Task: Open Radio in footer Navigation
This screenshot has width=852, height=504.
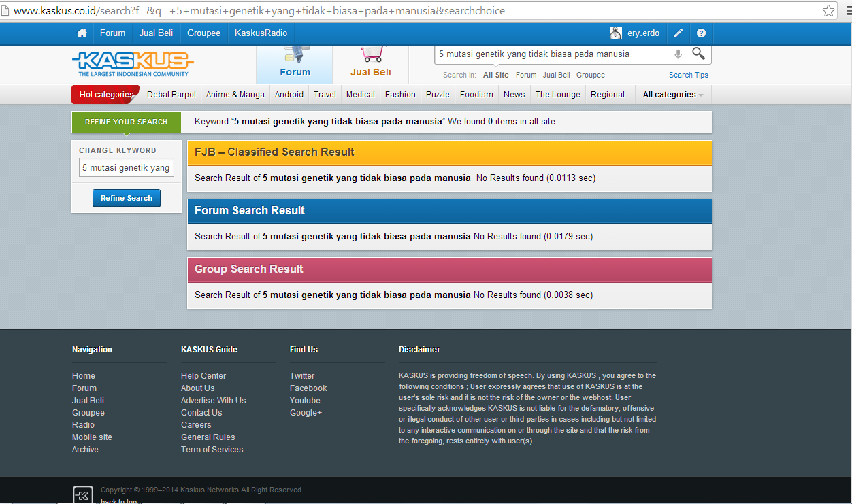Action: tap(83, 425)
